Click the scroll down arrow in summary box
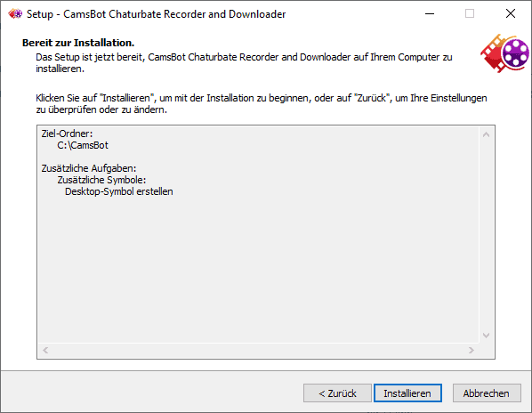 [x=486, y=336]
